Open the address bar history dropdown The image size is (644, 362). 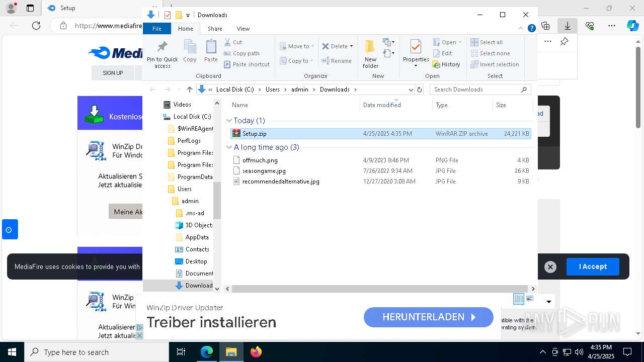(x=411, y=89)
